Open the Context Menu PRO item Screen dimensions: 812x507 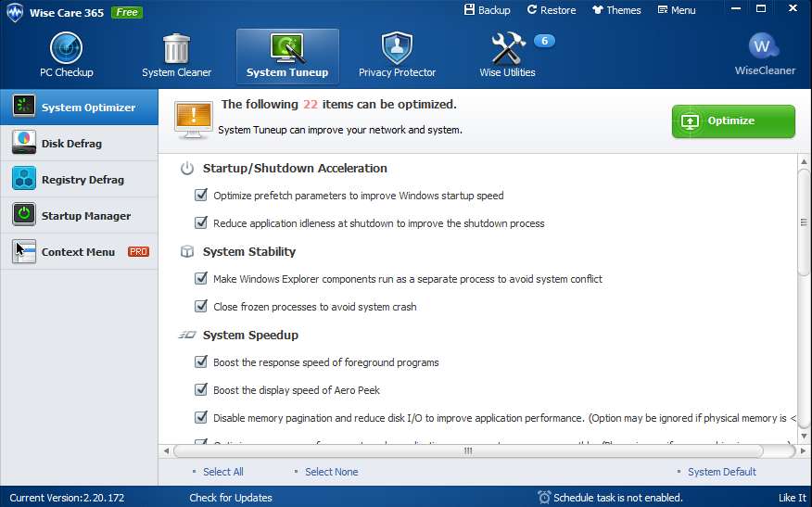click(79, 251)
